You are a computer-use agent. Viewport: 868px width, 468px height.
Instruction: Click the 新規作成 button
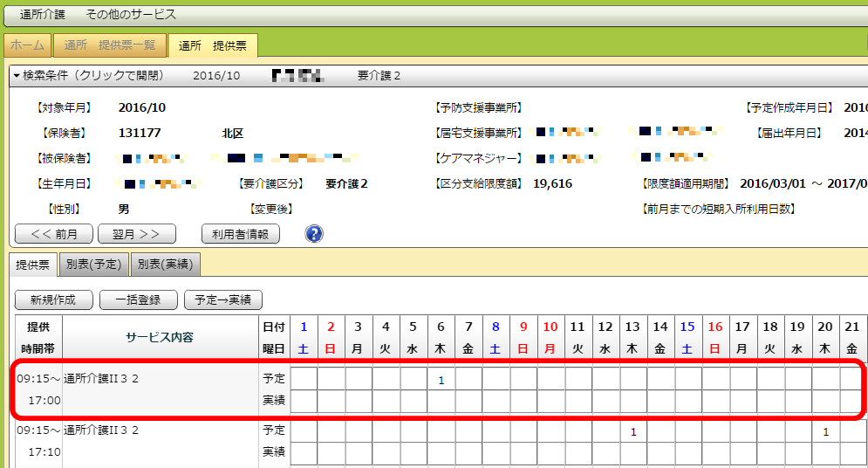pyautogui.click(x=54, y=299)
